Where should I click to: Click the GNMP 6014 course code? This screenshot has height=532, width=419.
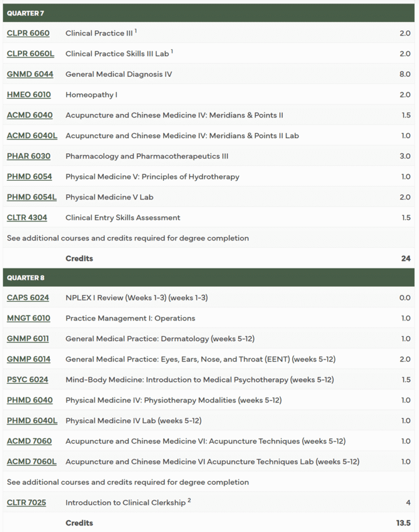[x=29, y=360]
